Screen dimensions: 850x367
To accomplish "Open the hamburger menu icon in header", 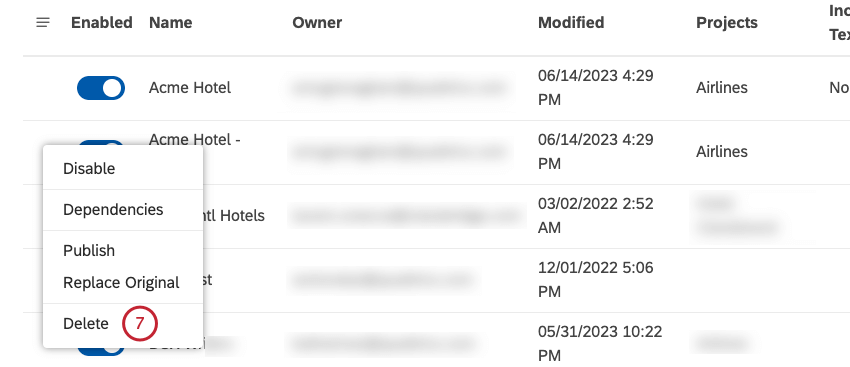I will pyautogui.click(x=43, y=23).
